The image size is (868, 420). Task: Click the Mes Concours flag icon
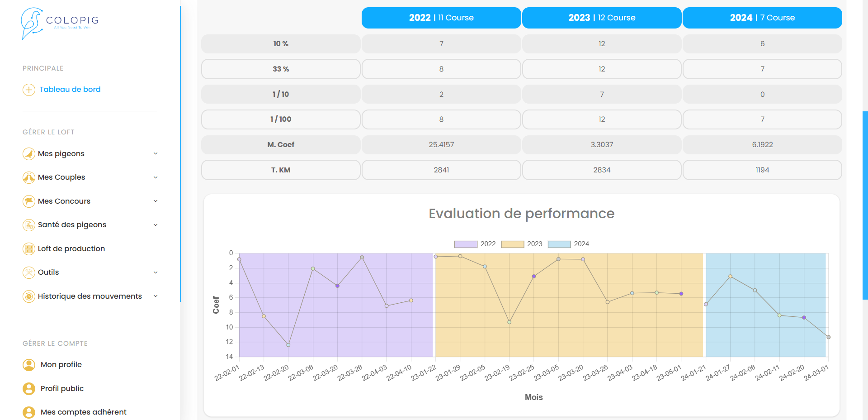click(x=28, y=201)
